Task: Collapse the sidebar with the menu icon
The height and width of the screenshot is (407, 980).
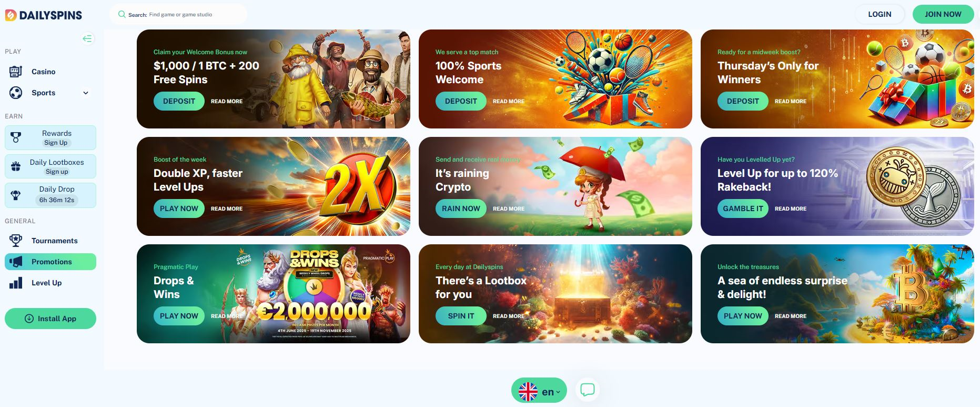Action: pos(87,38)
